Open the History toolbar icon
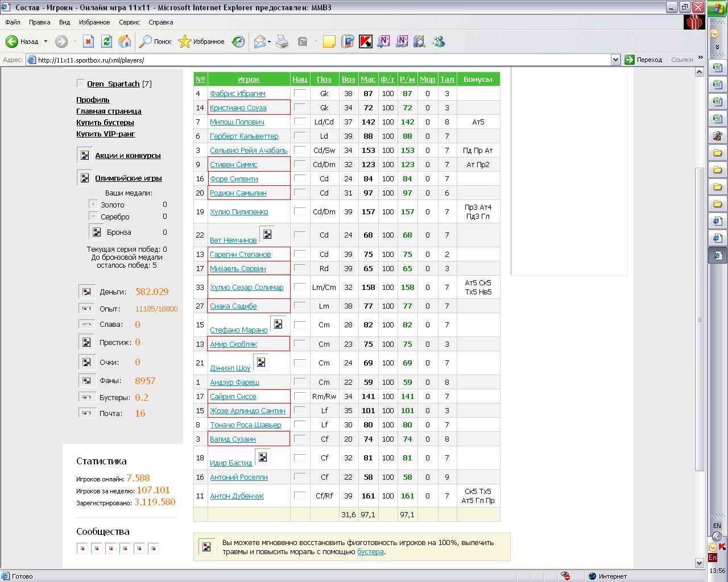This screenshot has height=582, width=728. point(238,41)
